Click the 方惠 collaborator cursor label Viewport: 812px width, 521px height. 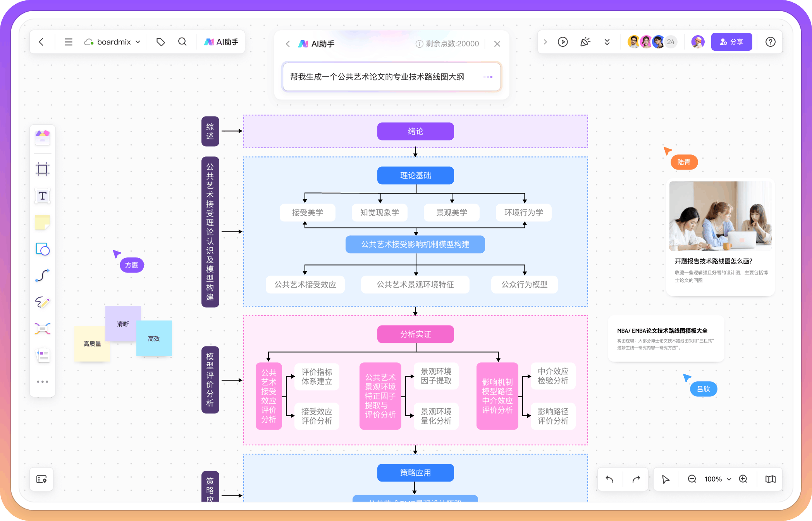tap(132, 265)
